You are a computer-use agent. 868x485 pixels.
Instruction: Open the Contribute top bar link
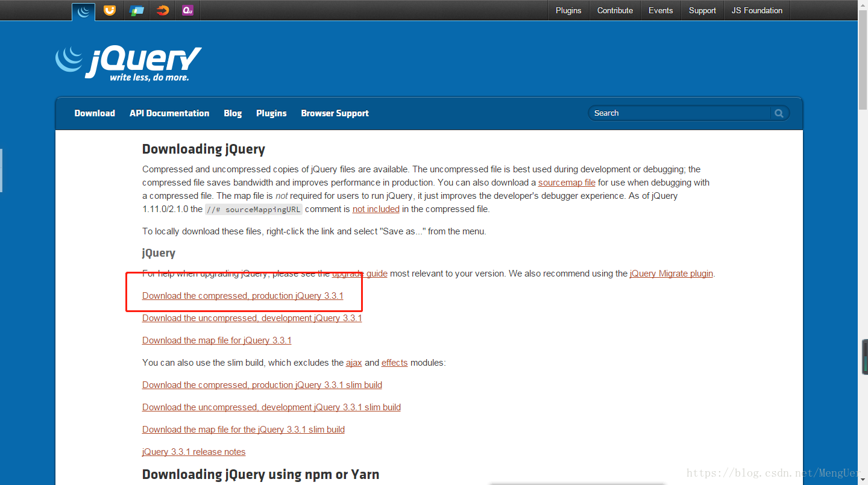(x=615, y=10)
